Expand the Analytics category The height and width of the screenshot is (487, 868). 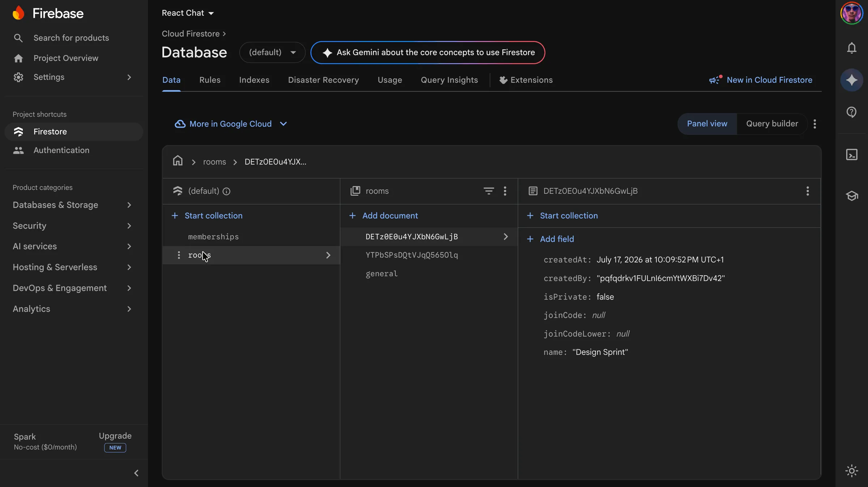click(72, 309)
